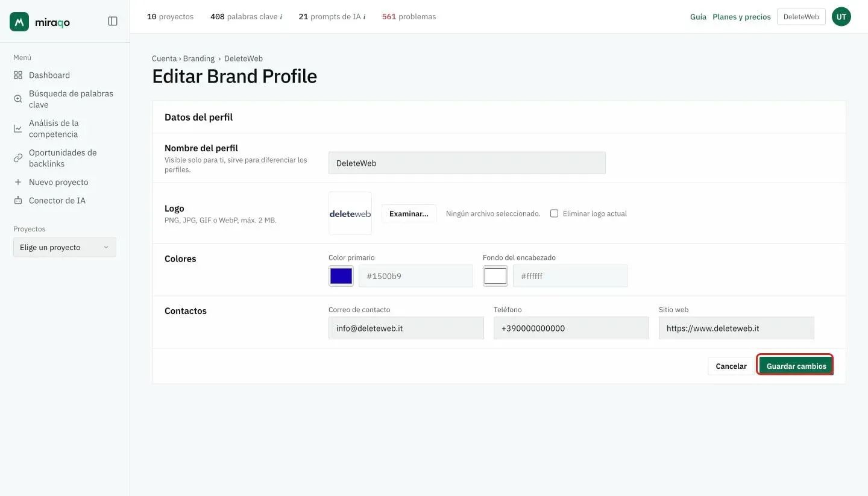Open Dashboard in the sidebar menu
The image size is (868, 496).
pos(49,75)
